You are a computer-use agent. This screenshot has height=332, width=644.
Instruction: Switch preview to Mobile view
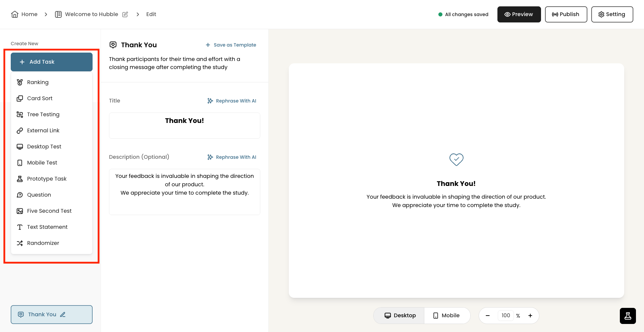click(x=447, y=316)
